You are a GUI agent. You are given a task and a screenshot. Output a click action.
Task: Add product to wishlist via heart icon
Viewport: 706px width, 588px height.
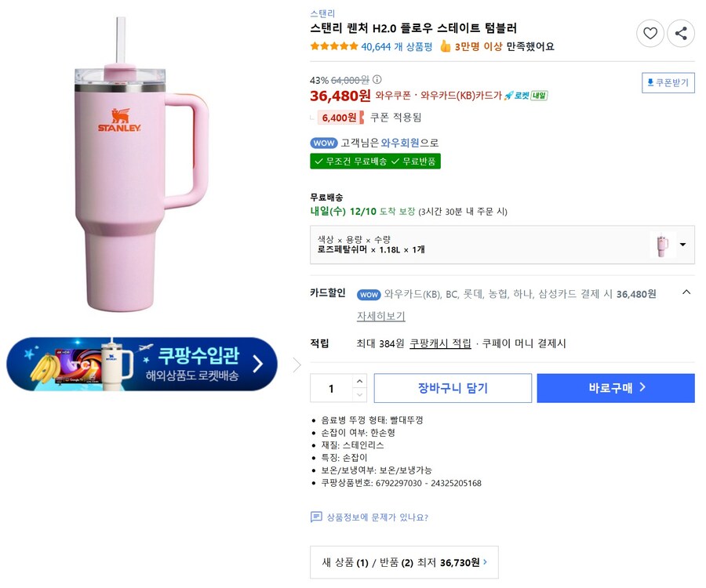coord(650,34)
